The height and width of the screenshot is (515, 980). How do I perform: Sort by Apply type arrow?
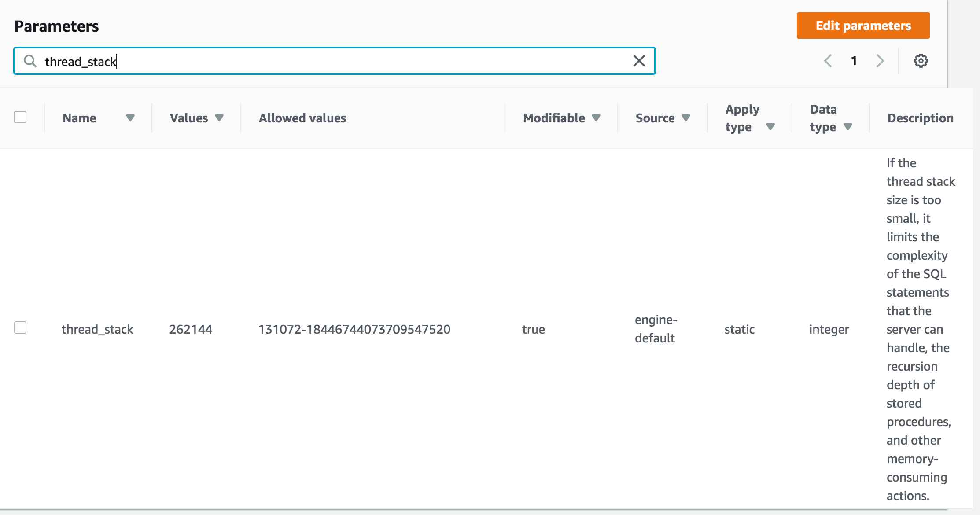pos(770,127)
